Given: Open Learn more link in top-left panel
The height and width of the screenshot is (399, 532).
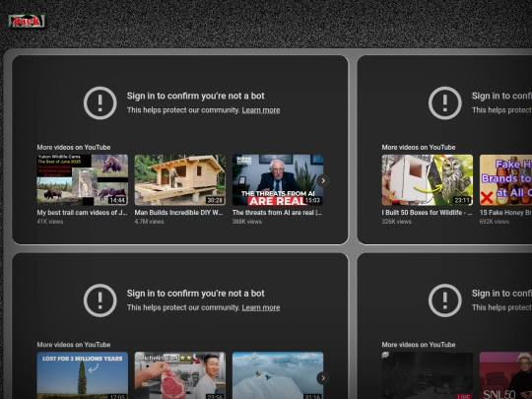Looking at the screenshot, I should pos(261,110).
